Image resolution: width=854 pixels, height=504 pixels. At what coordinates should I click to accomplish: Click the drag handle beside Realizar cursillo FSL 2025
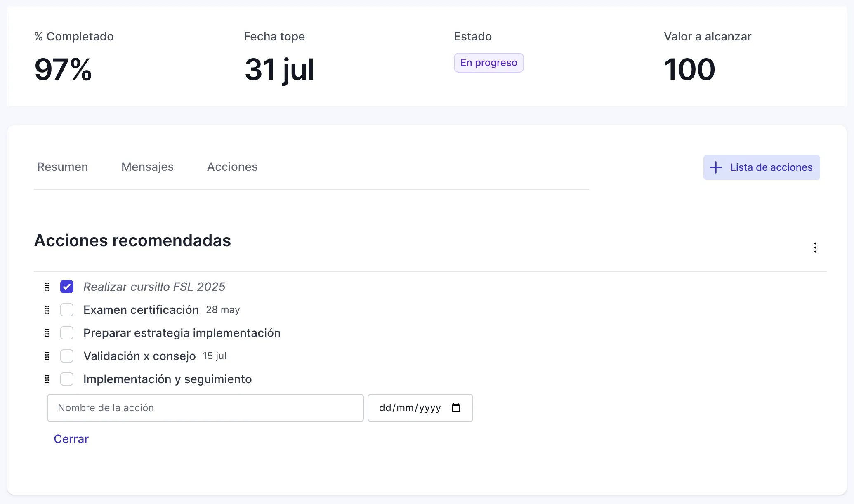coord(47,286)
